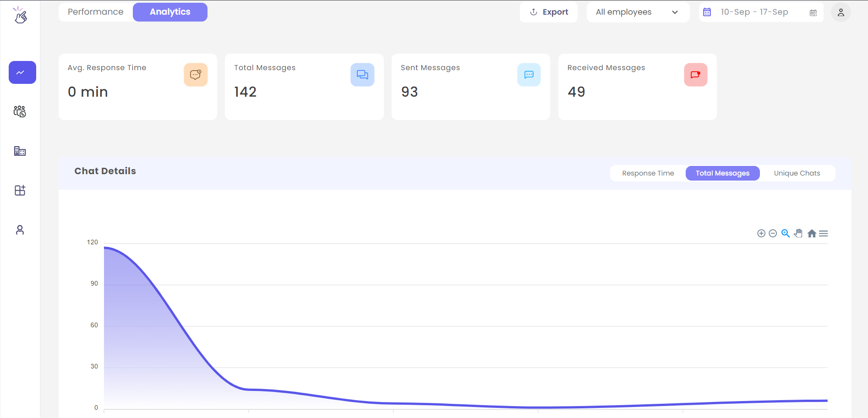The height and width of the screenshot is (418, 868).
Task: Select the Analytics tab
Action: [x=170, y=12]
